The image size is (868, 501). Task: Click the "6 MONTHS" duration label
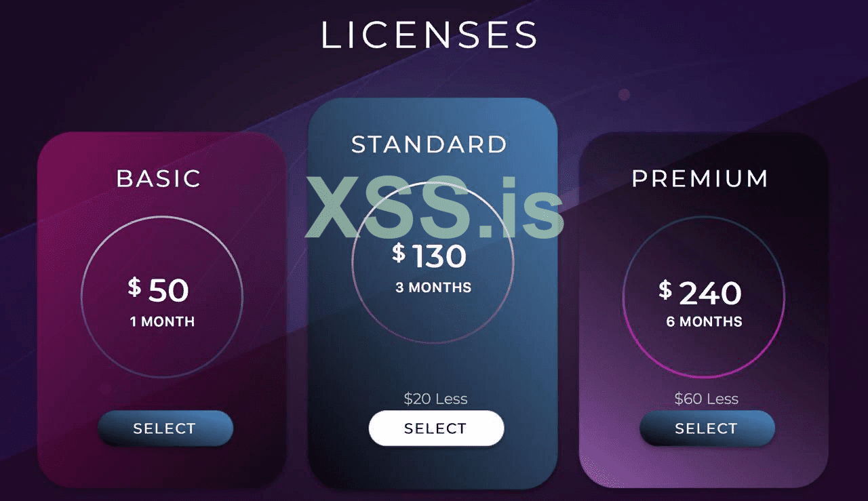click(x=704, y=322)
